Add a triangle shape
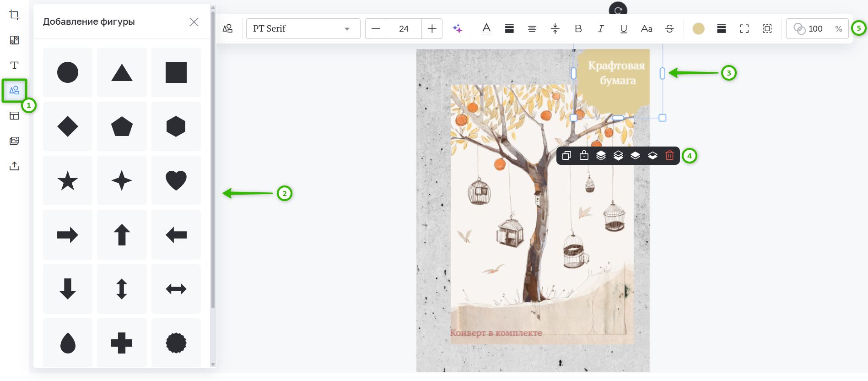This screenshot has height=381, width=868. (x=122, y=72)
